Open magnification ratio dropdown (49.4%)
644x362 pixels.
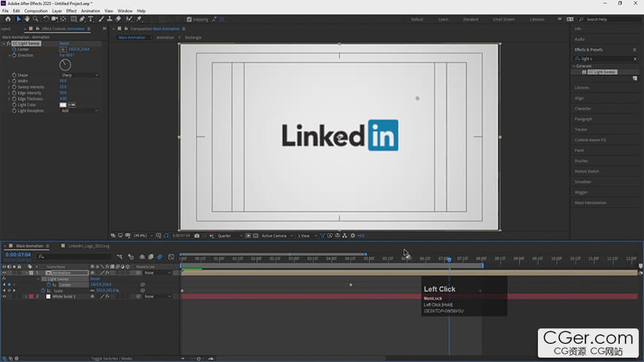tap(143, 235)
